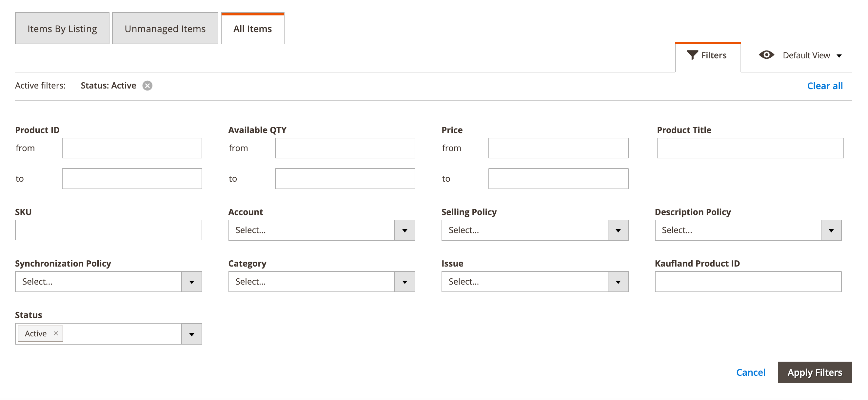The image size is (868, 400).
Task: Focus the Product ID to field
Action: (x=132, y=179)
